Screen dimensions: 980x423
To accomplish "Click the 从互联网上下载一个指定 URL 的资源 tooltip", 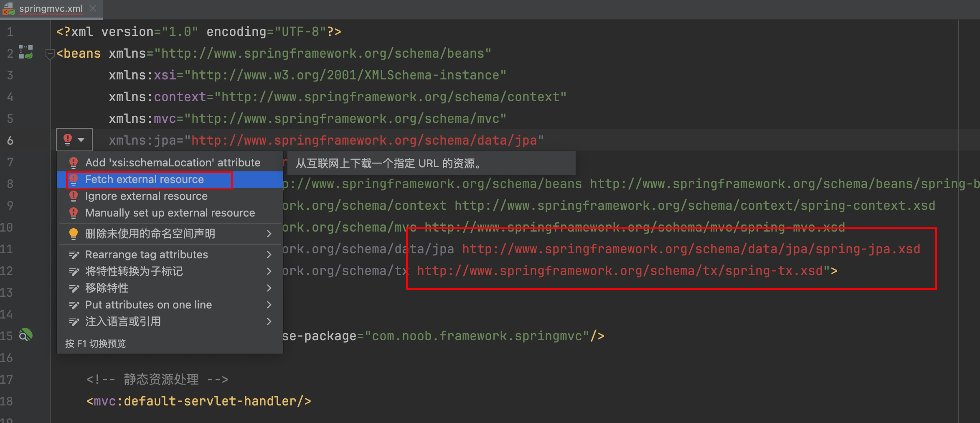I will [x=431, y=163].
